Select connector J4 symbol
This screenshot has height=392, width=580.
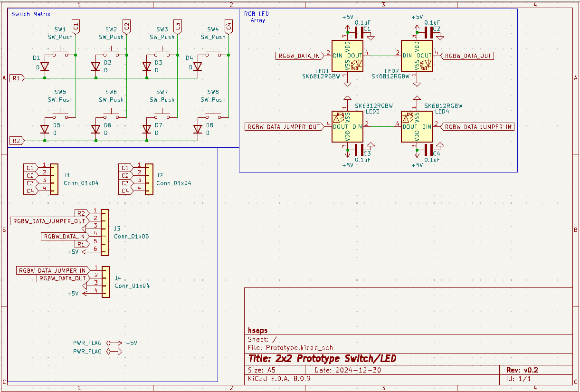[x=105, y=282]
